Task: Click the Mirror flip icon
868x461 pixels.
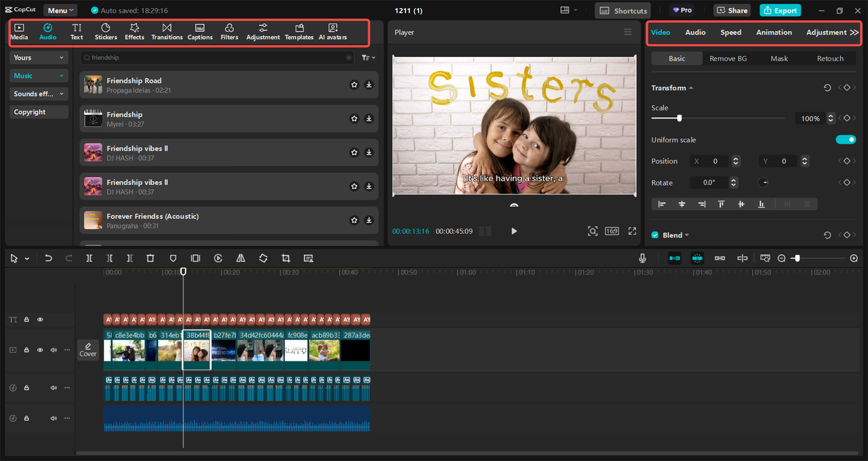Action: 240,258
